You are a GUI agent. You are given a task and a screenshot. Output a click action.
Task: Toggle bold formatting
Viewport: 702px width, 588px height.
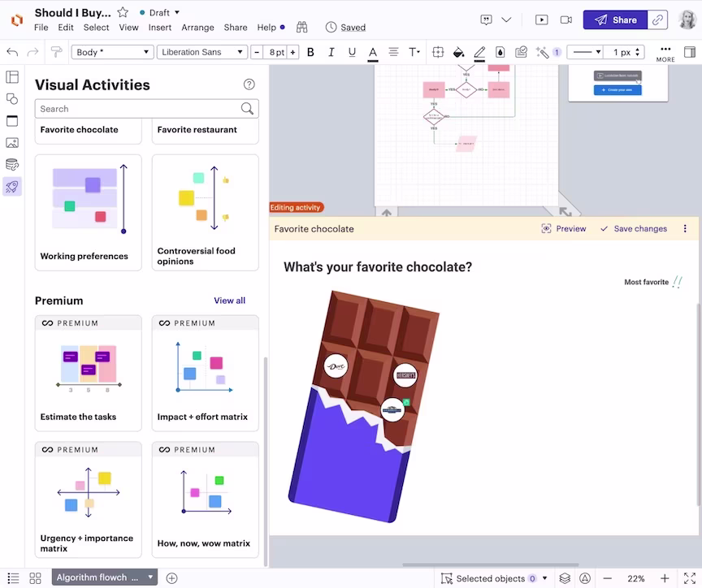(x=310, y=52)
